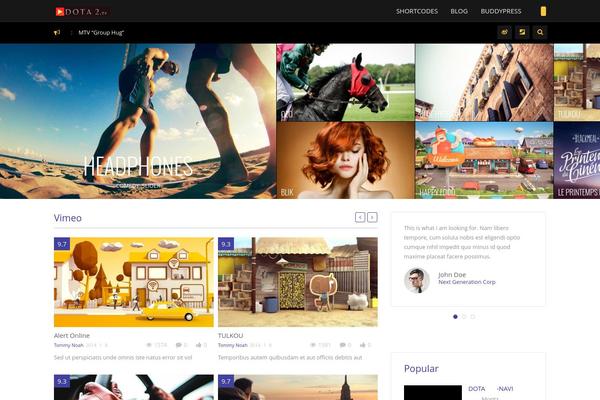Select the third testimonial slider dot

(x=473, y=317)
